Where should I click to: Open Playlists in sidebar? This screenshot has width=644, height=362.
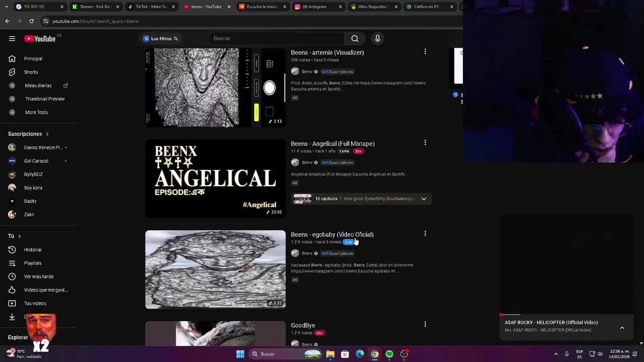click(x=38, y=263)
